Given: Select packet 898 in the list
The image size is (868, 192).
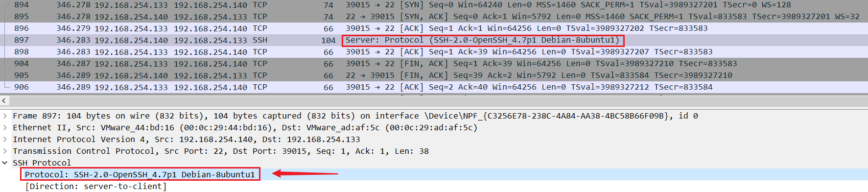Looking at the screenshot, I should [434, 52].
